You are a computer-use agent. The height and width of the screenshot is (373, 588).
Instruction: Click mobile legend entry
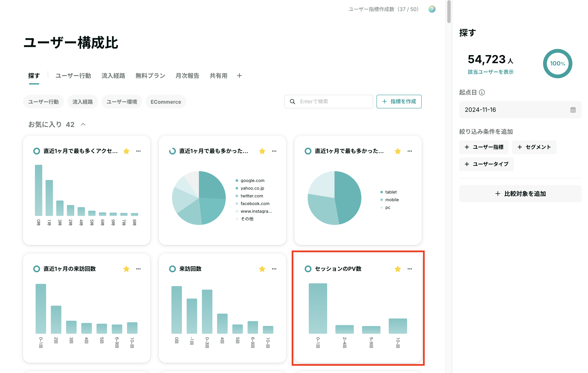tap(390, 200)
